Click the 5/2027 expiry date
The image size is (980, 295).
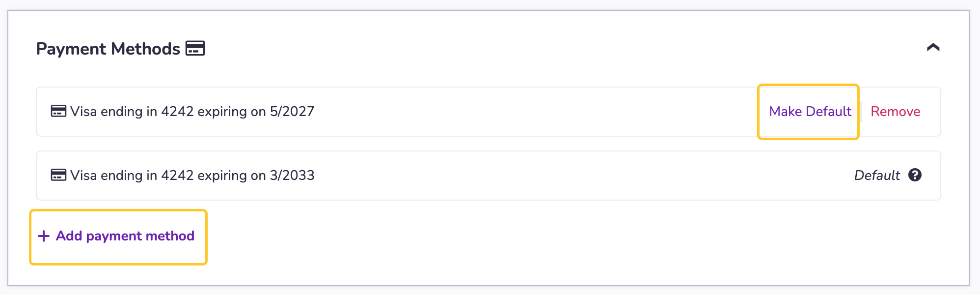point(292,112)
